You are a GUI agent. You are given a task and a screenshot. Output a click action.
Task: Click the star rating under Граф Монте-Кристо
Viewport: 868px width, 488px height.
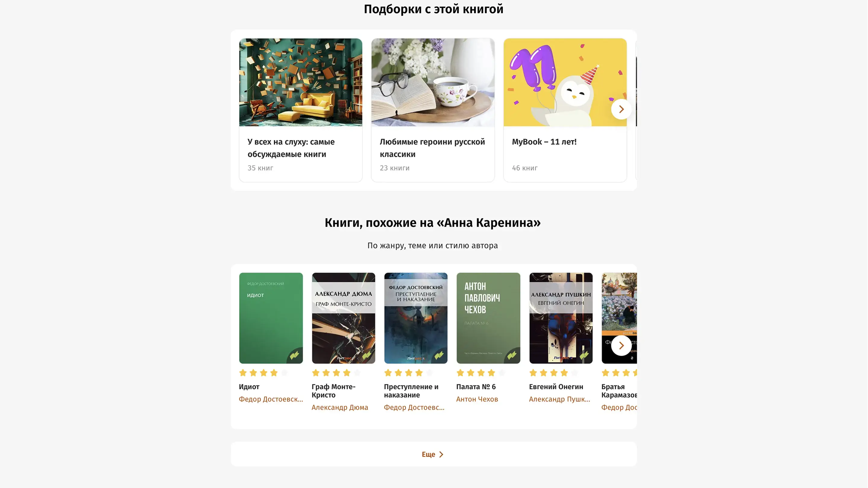tap(336, 373)
